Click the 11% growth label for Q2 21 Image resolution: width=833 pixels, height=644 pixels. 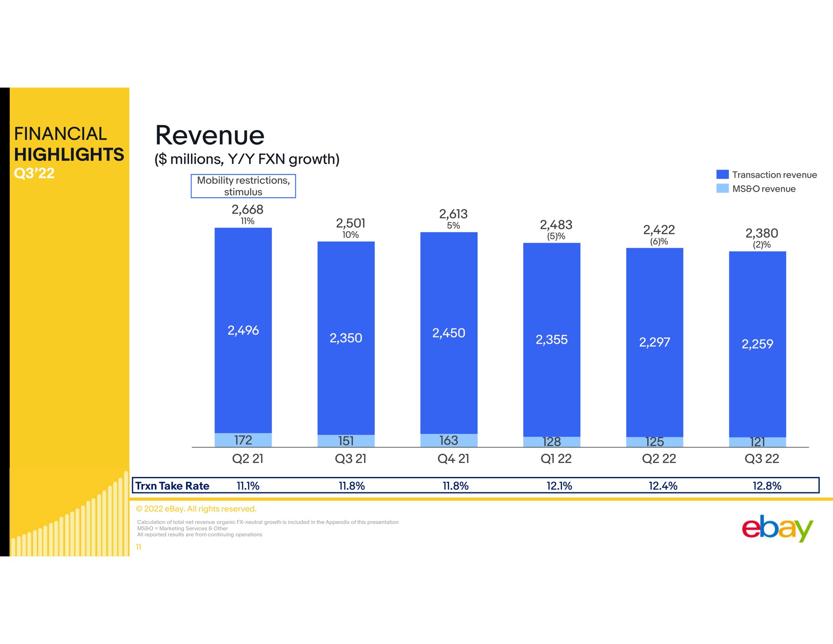coord(247,221)
